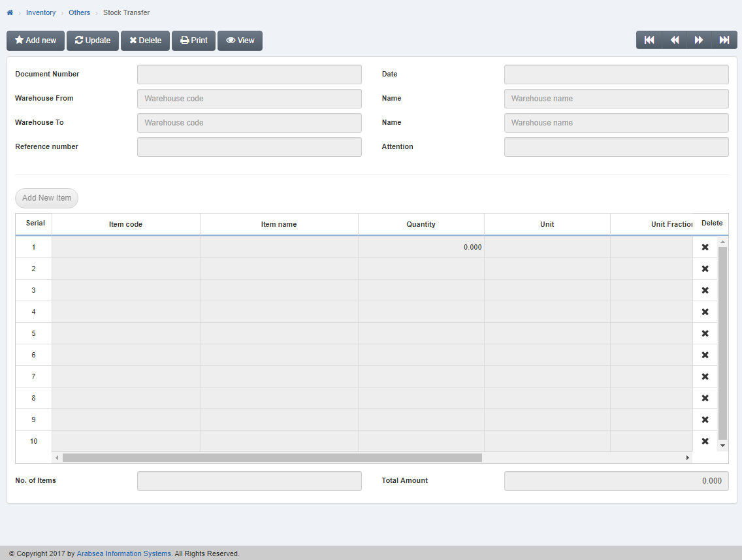This screenshot has height=560, width=742.
Task: Open the Inventory breadcrumb link
Action: pyautogui.click(x=40, y=12)
